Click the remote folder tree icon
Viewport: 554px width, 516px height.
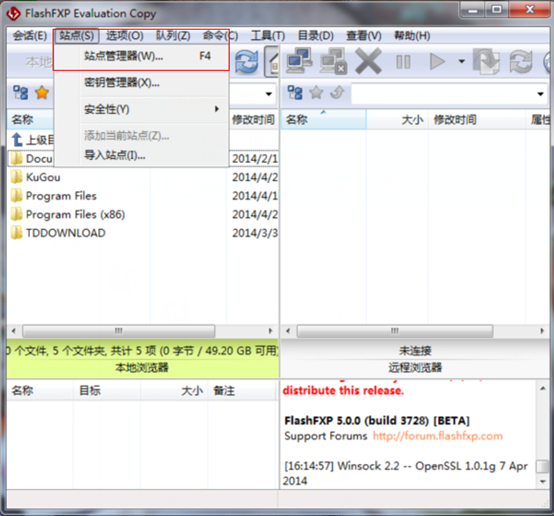coord(295,93)
